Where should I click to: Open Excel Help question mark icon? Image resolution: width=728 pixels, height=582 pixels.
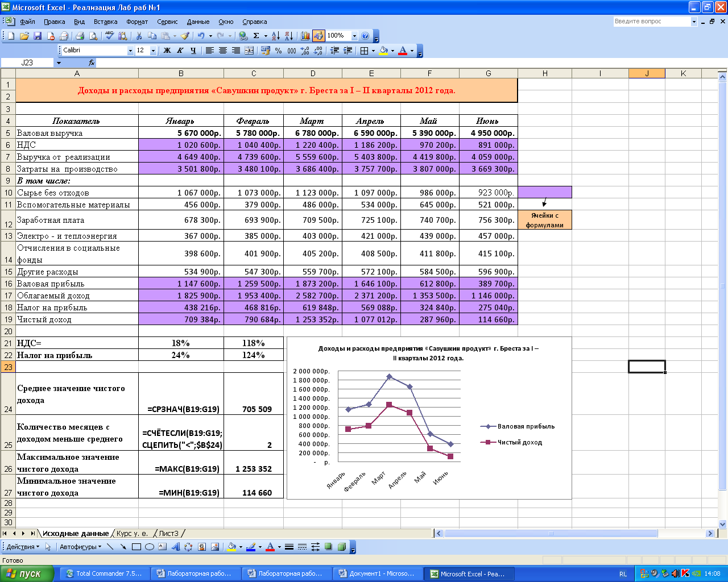click(x=365, y=36)
